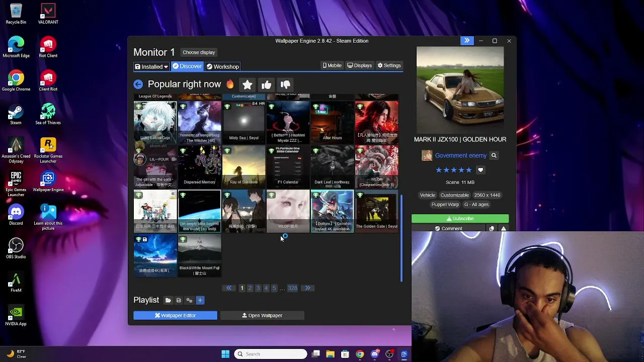Screen dimensions: 644x362
Task: Click the Vehicle tag
Action: [428, 195]
